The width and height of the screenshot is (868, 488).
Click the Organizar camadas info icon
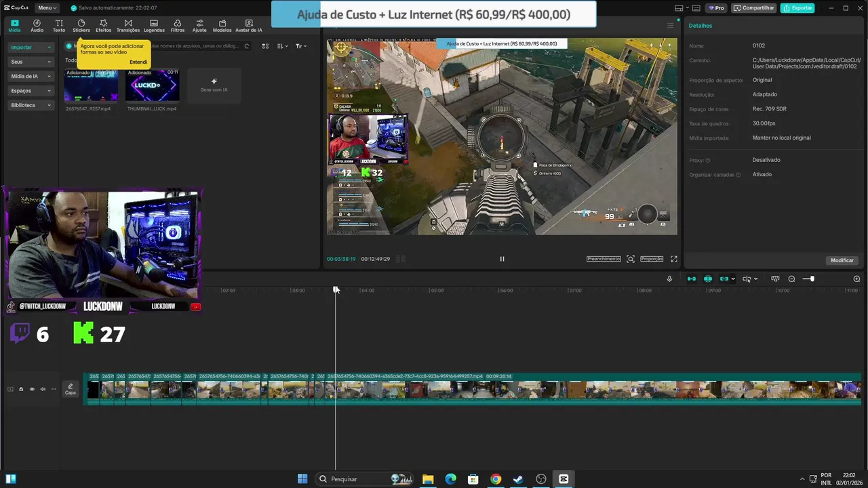740,175
